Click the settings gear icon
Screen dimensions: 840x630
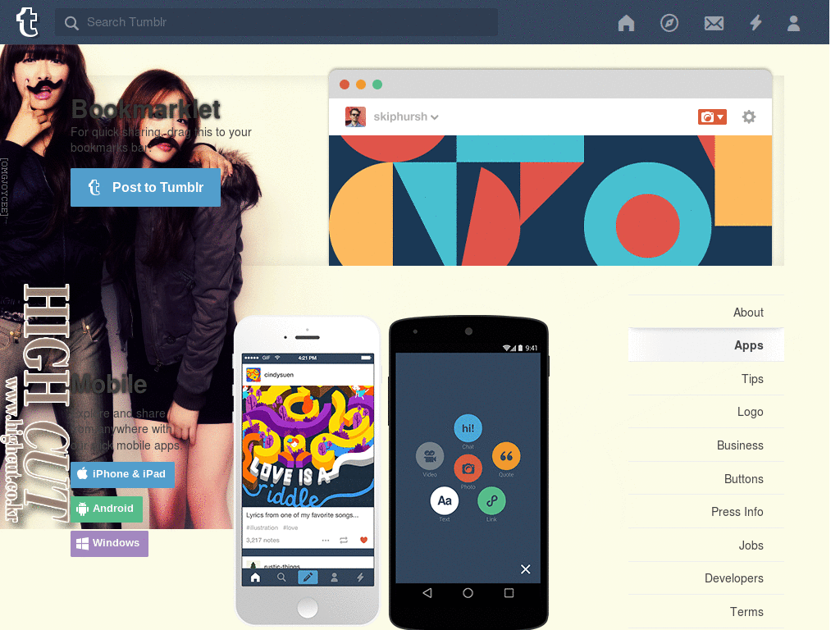[748, 116]
